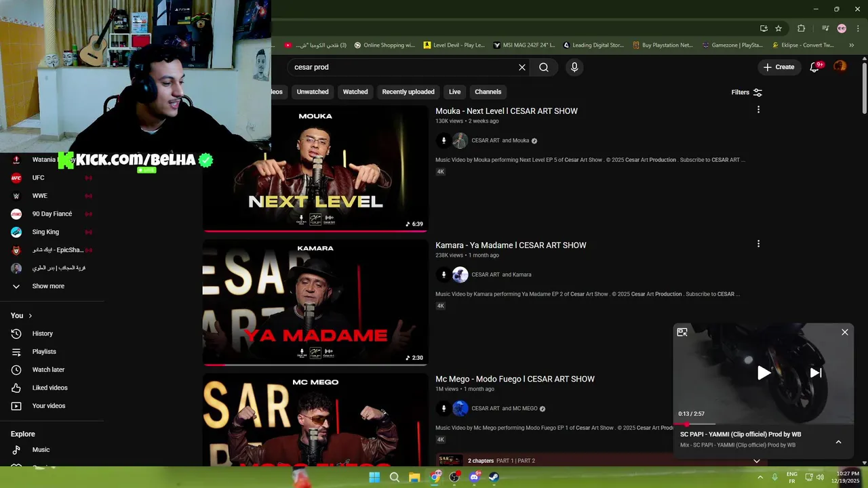Screen dimensions: 868x488
Task: Open the Filters options
Action: [747, 92]
